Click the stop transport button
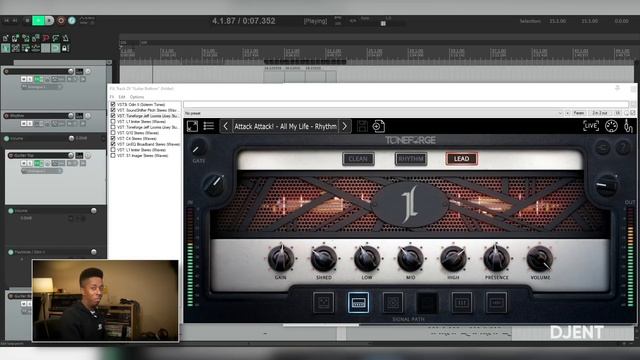640x360 pixels. pyautogui.click(x=27, y=20)
